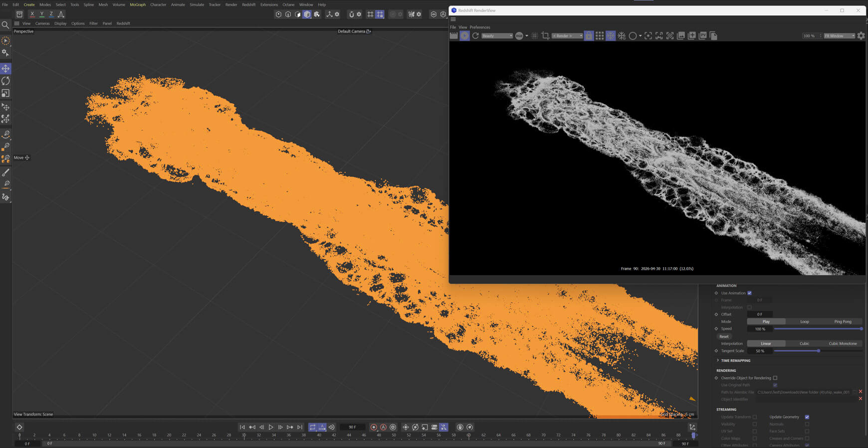Click the current frame field 90 F
The height and width of the screenshot is (448, 868).
click(x=352, y=427)
